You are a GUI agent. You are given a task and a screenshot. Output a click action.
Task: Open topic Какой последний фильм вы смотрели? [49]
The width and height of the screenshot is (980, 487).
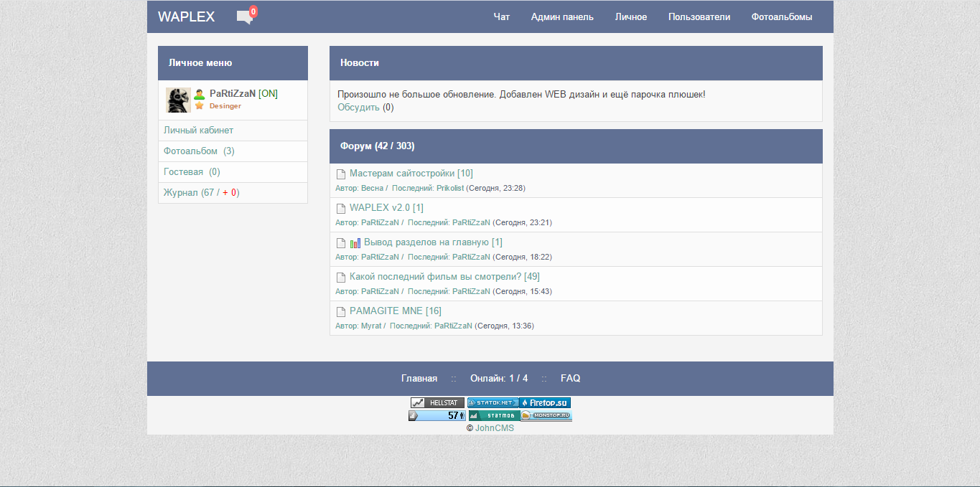444,276
